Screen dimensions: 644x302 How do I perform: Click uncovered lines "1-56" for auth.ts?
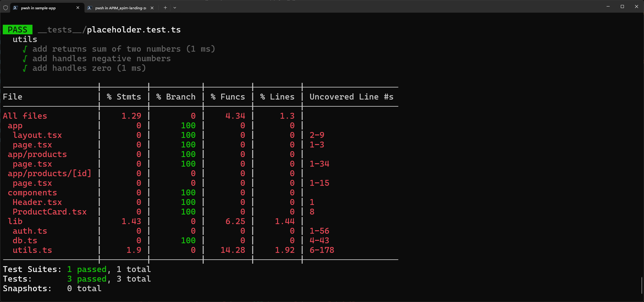click(320, 231)
